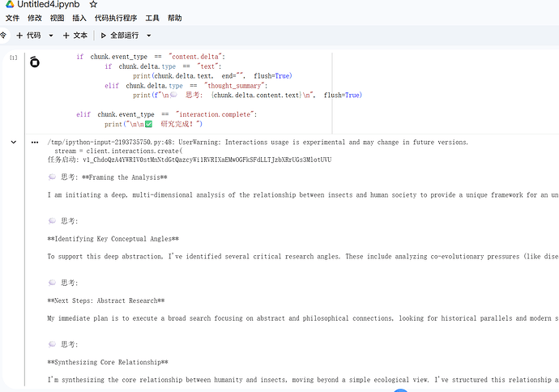The width and height of the screenshot is (559, 392).
Task: Click the code line with "thought_summary"
Action: click(186, 86)
